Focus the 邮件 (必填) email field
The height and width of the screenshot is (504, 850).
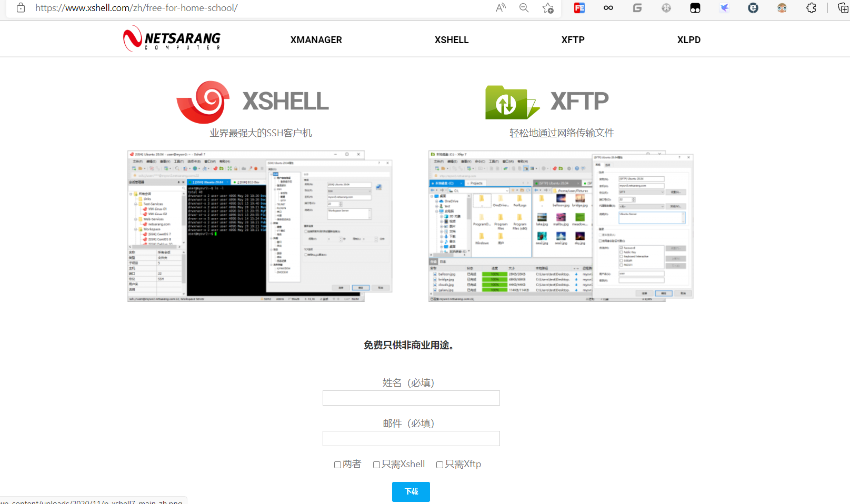pos(411,439)
